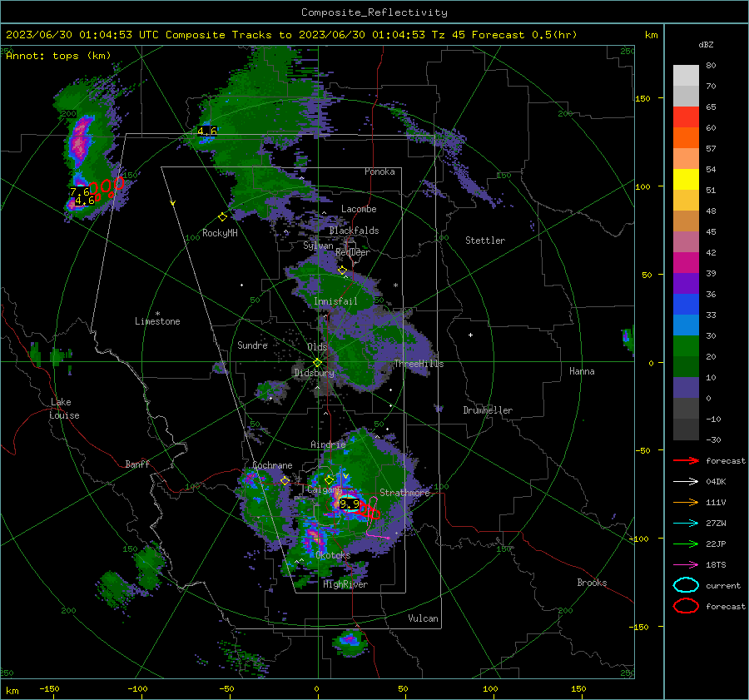Select the white 04DK track arrow
This screenshot has height=700, width=749.
pos(686,482)
